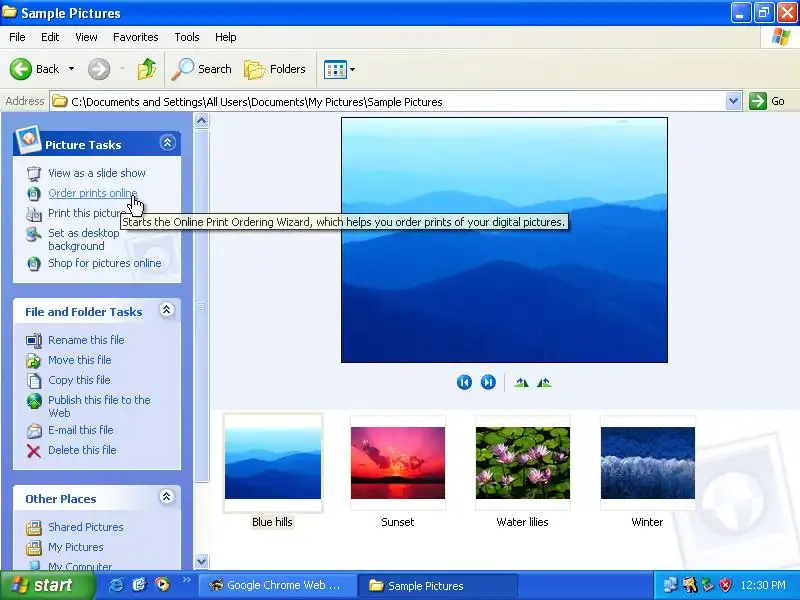Launch Windows Media Player from Quick Launch
Viewport: 800px width, 600px height.
tap(163, 585)
